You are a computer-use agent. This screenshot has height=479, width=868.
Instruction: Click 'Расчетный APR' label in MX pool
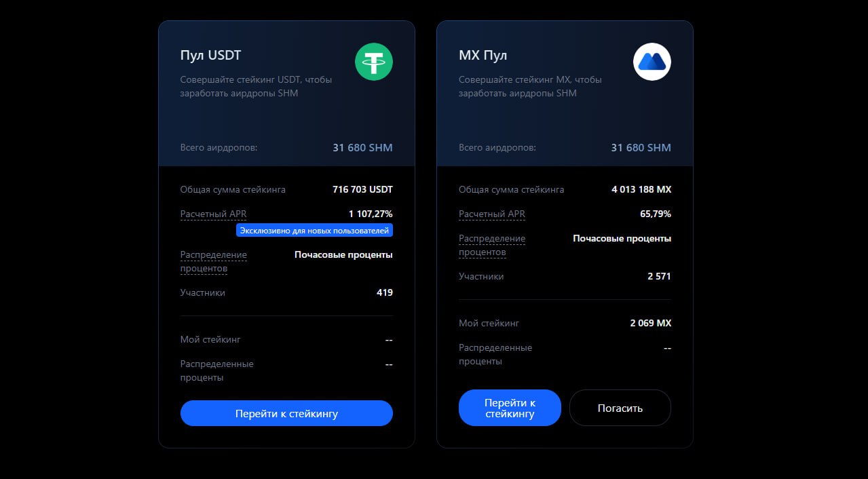click(x=492, y=214)
